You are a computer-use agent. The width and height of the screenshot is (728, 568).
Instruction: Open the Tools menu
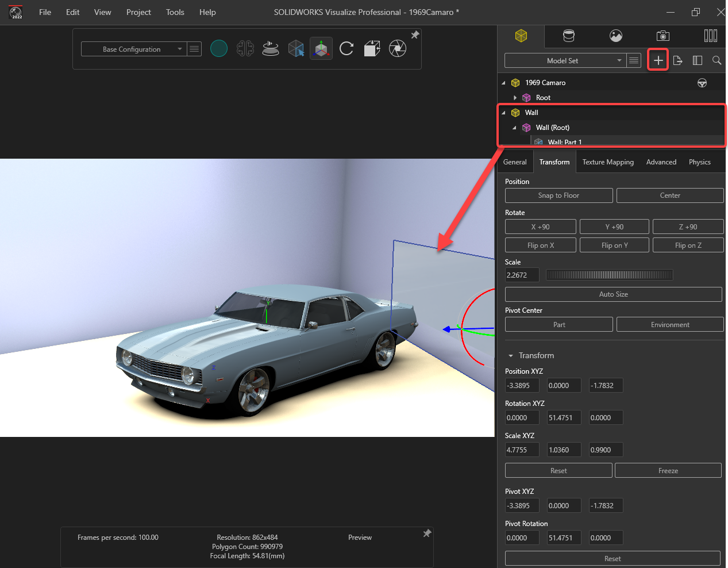pyautogui.click(x=175, y=12)
